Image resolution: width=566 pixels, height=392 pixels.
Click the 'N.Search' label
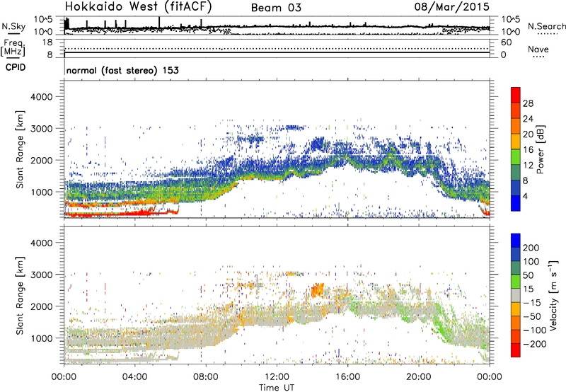[x=546, y=26]
